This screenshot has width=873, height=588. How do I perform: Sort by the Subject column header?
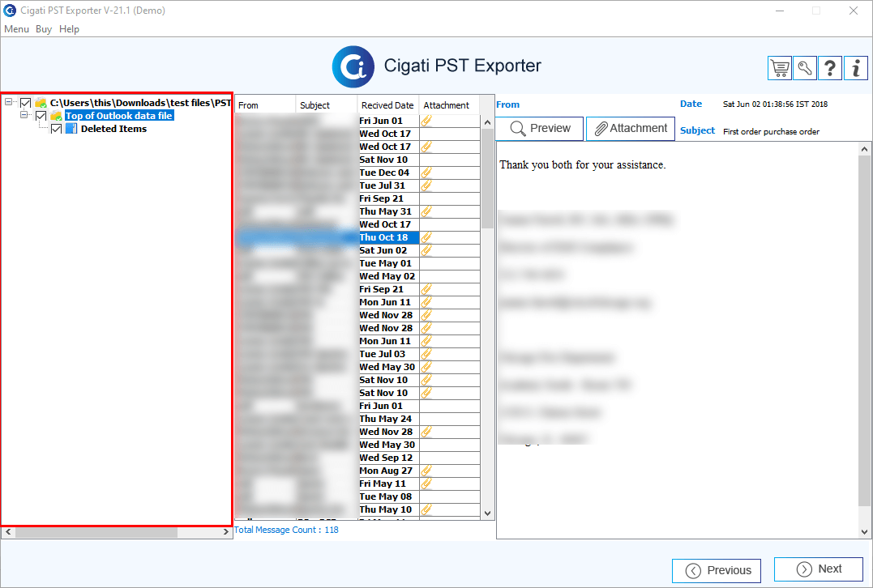(x=327, y=105)
